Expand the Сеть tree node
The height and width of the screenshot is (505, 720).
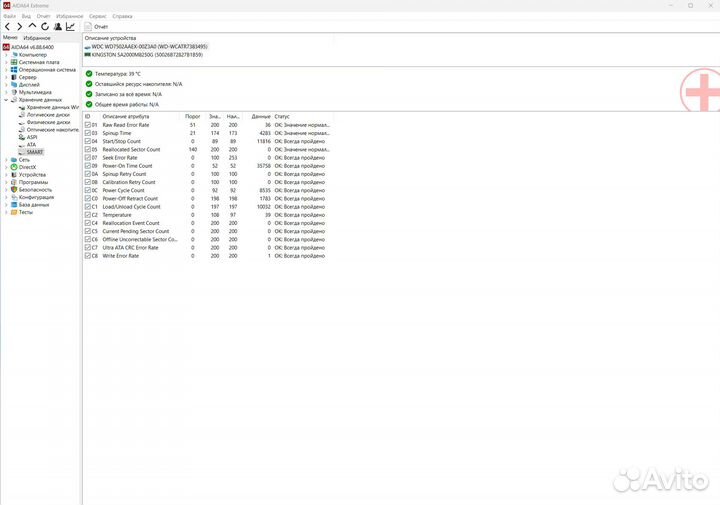click(x=6, y=159)
